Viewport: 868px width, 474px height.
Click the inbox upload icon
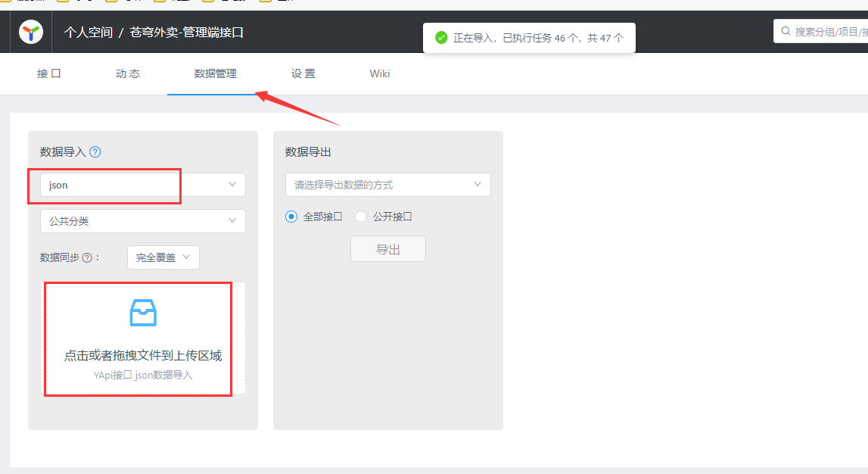[x=143, y=313]
